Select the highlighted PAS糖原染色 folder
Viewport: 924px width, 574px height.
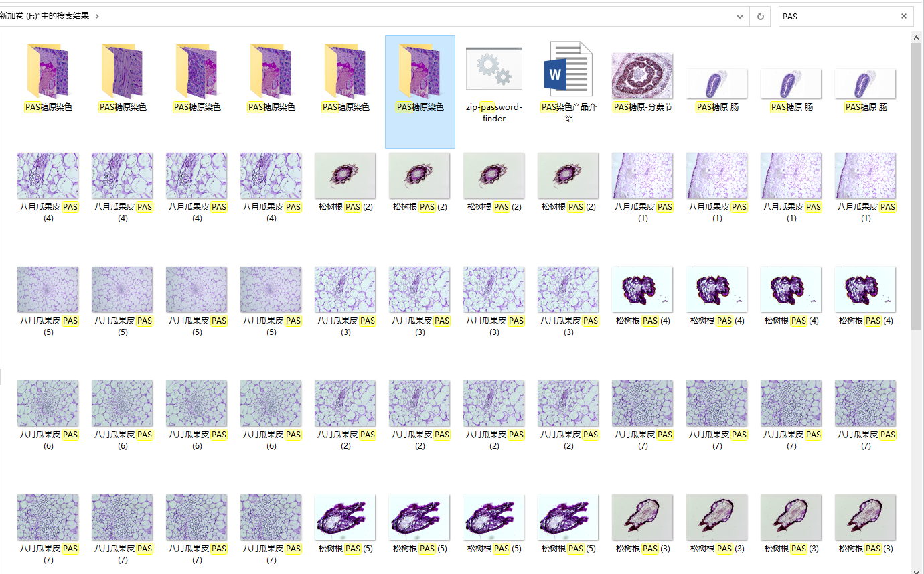pos(420,72)
